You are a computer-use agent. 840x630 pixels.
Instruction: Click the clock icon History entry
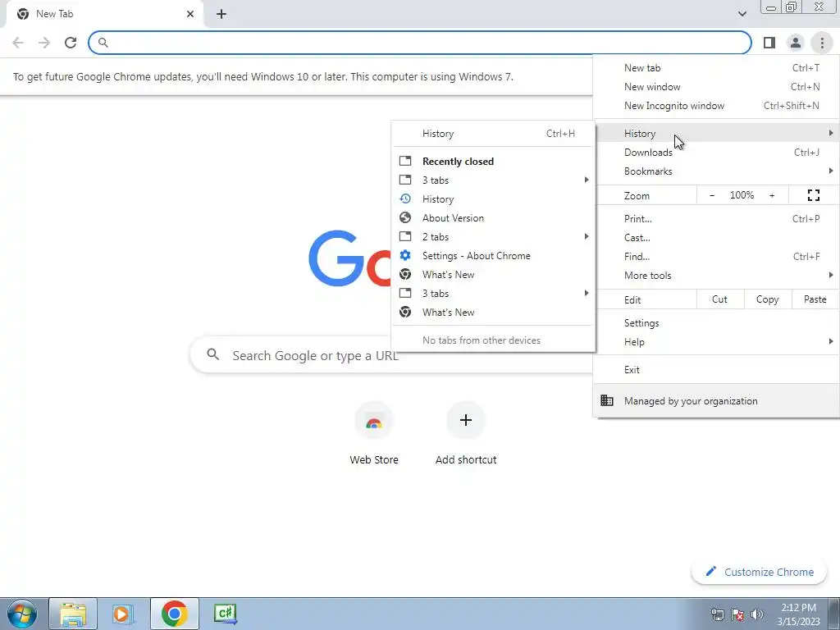pyautogui.click(x=405, y=199)
